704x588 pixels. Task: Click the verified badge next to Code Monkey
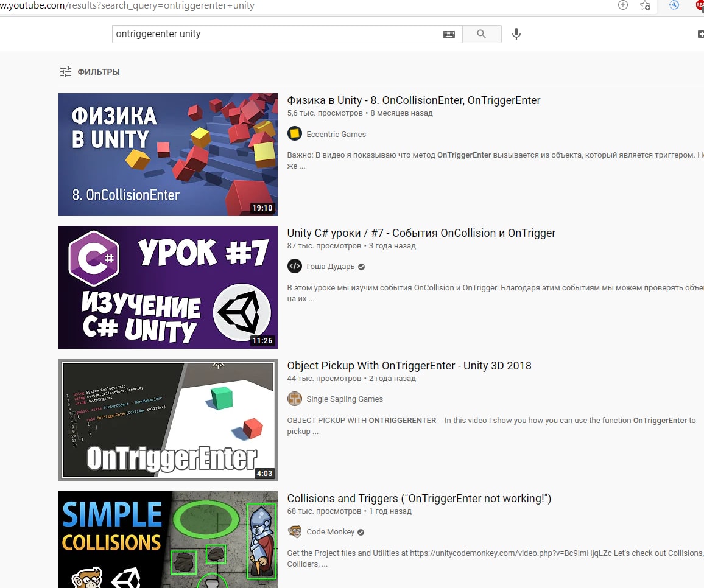(361, 533)
